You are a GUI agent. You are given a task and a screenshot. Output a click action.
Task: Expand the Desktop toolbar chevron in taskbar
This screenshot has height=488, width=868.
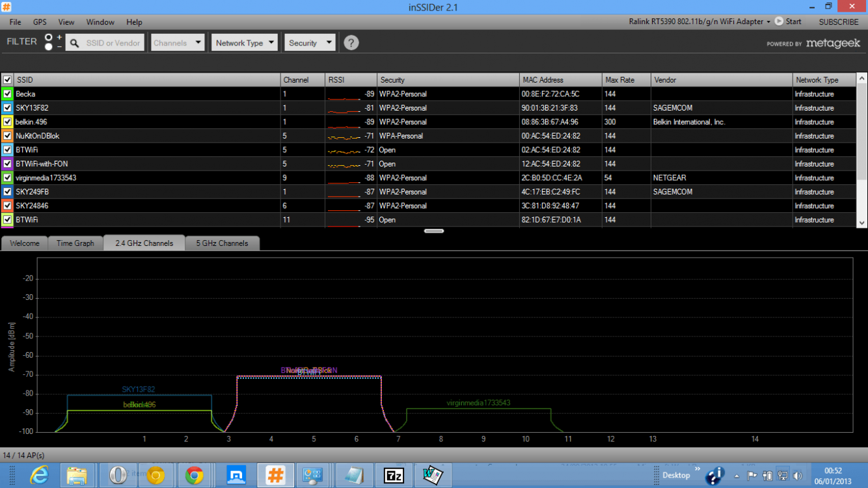698,469
